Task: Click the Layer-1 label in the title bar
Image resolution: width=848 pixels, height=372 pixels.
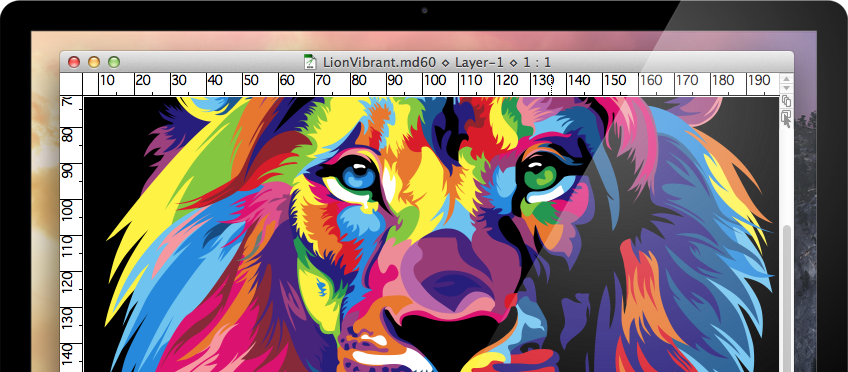Action: click(479, 62)
